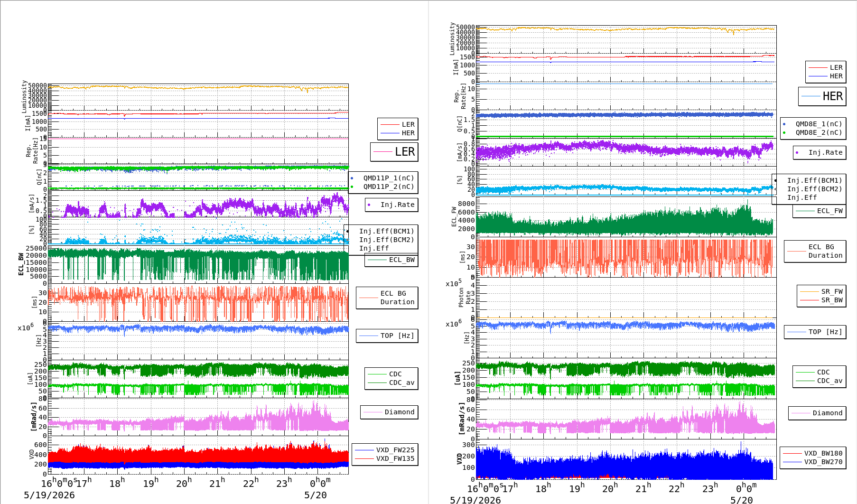This screenshot has width=857, height=504.
Task: Click the Luminosity axis label of left plot
Action: [x=24, y=96]
